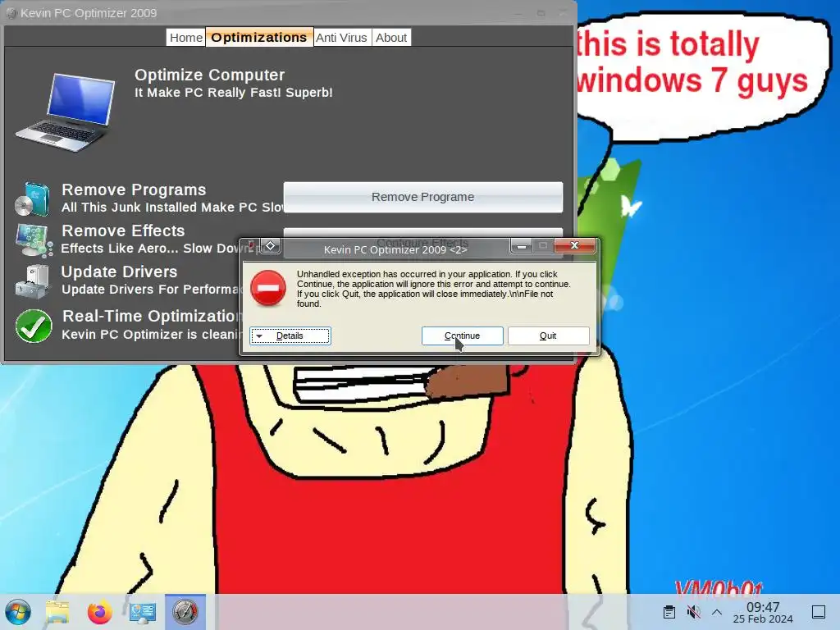Switch to the Home tab
Screen dimensions: 840x630
point(185,38)
